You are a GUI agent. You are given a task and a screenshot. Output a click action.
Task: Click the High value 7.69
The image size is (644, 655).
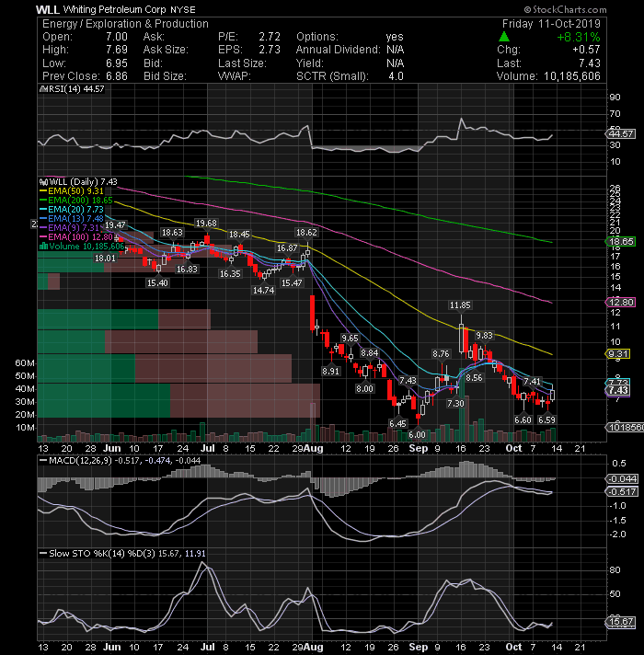coord(117,50)
